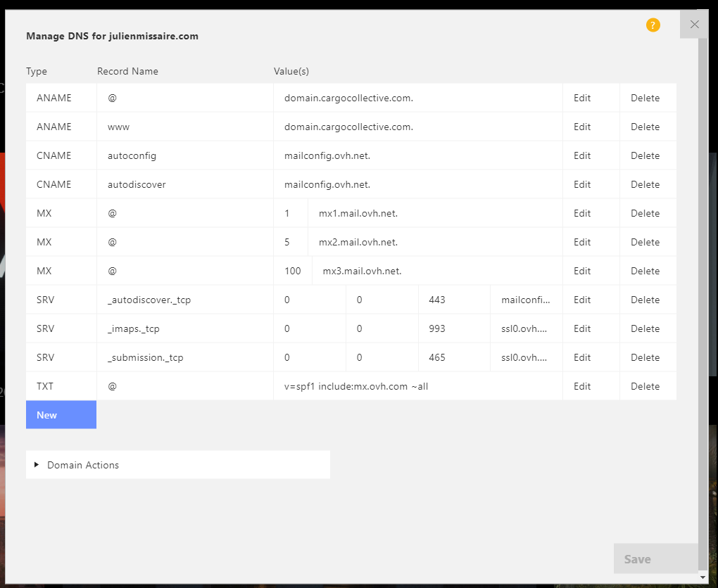Select the port 993 value cell
Image resolution: width=718 pixels, height=588 pixels.
pyautogui.click(x=454, y=329)
